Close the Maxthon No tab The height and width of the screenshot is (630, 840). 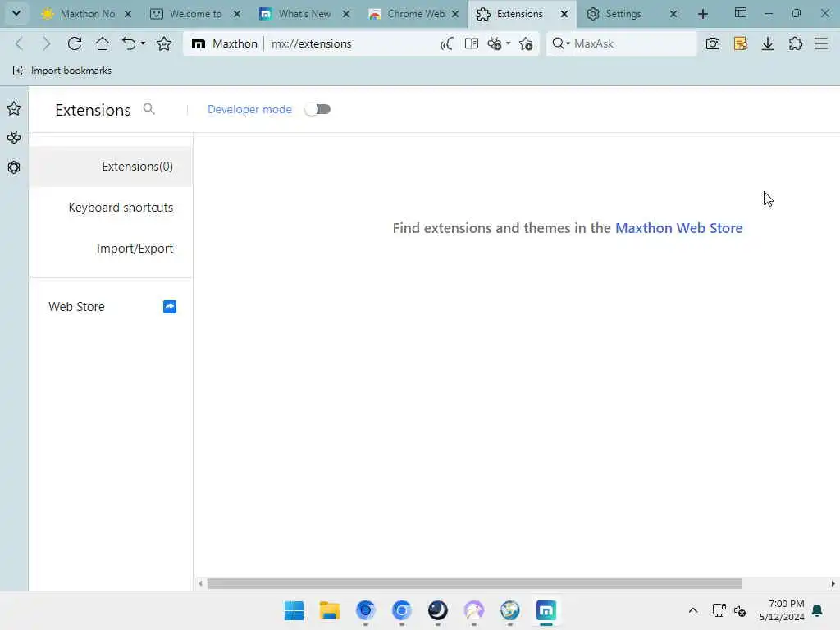(x=128, y=14)
